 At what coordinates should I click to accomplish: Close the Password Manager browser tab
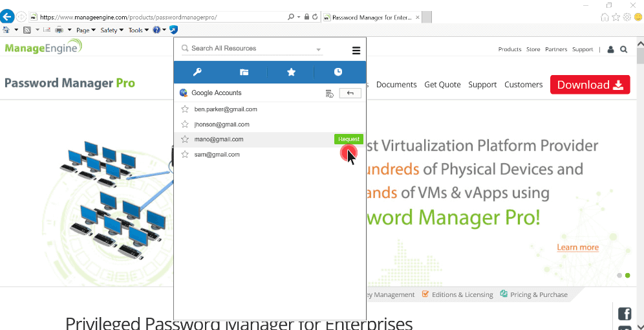click(x=417, y=17)
